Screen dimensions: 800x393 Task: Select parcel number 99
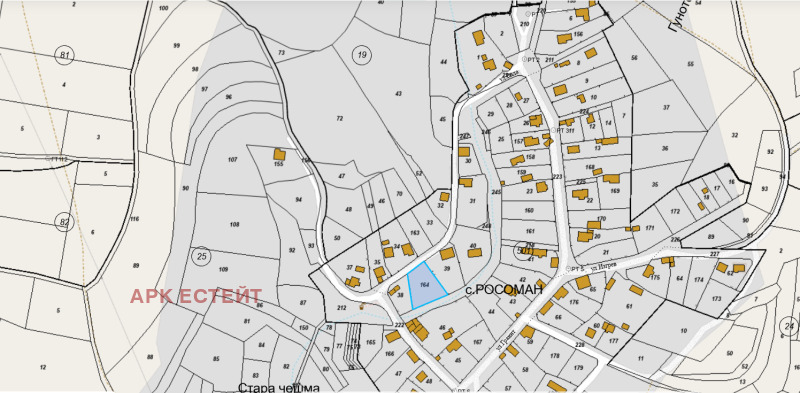177,45
